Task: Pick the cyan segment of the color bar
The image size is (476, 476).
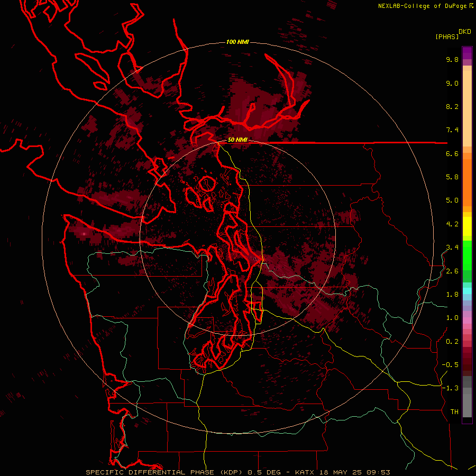Action: 467,291
